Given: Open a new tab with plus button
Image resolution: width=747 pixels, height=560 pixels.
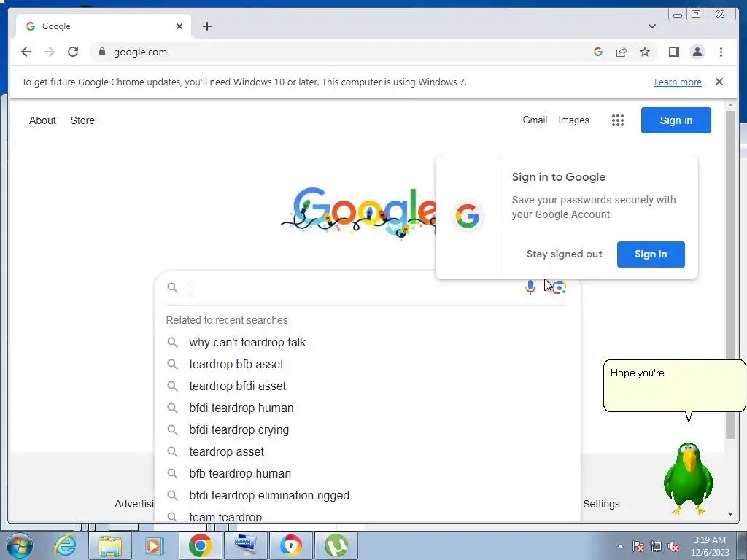Looking at the screenshot, I should (206, 26).
